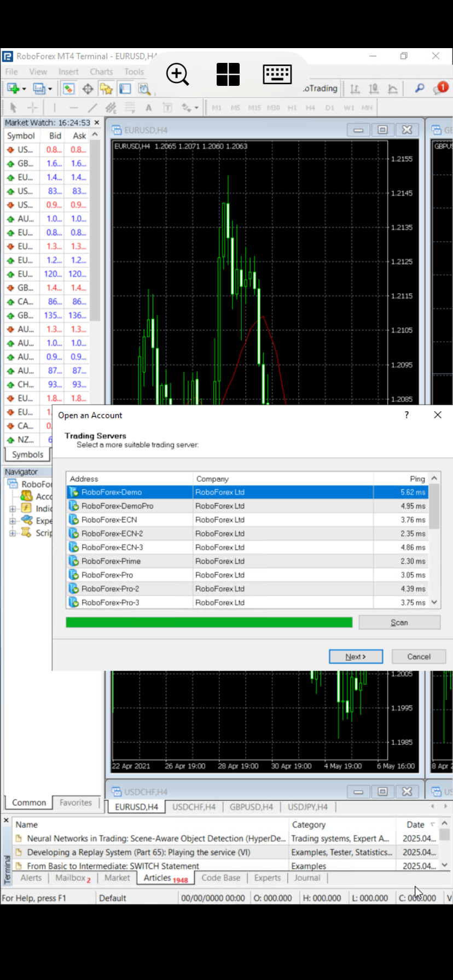
Task: Open the View menu
Action: (38, 72)
